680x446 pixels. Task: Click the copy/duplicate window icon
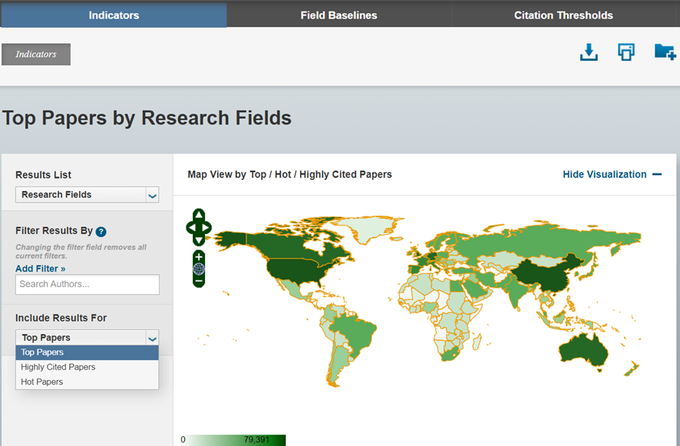(626, 52)
